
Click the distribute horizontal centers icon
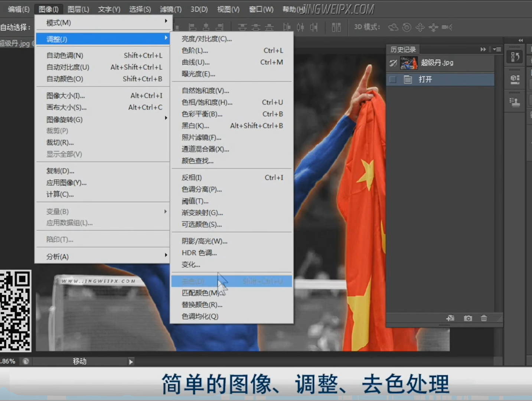(300, 27)
